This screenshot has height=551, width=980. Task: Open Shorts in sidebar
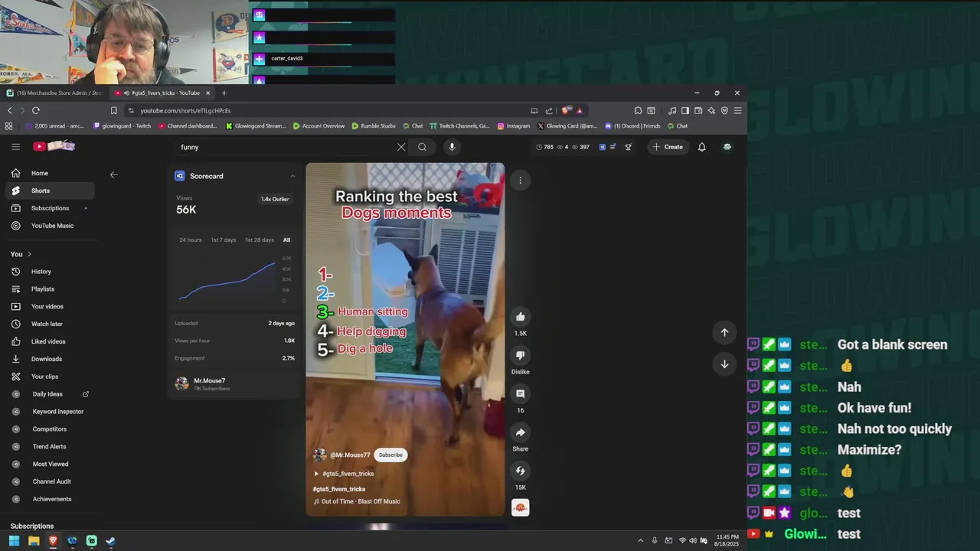click(51, 191)
